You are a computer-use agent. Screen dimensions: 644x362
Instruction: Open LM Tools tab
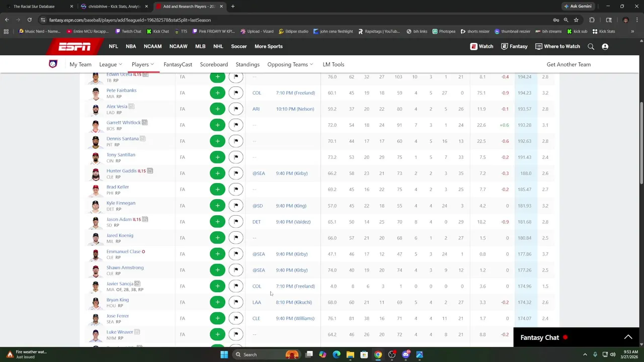coord(334,64)
